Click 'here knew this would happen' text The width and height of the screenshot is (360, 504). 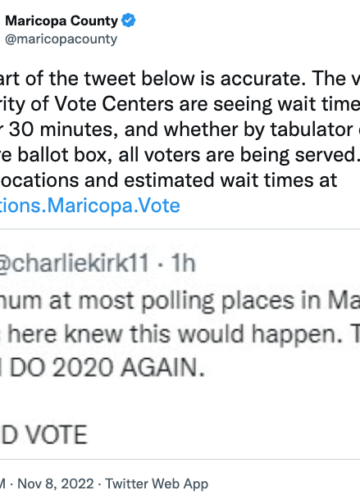point(180,334)
